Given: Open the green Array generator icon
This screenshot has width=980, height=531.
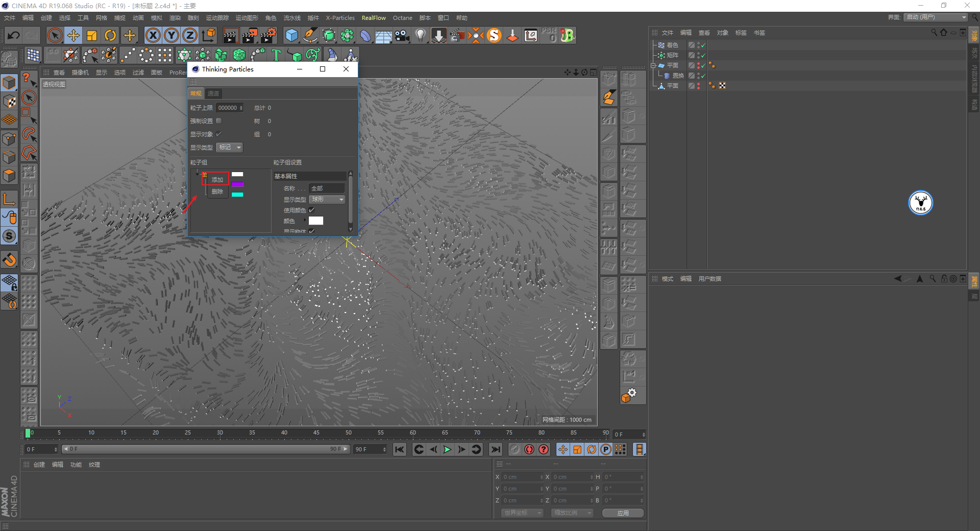Looking at the screenshot, I should coord(347,35).
